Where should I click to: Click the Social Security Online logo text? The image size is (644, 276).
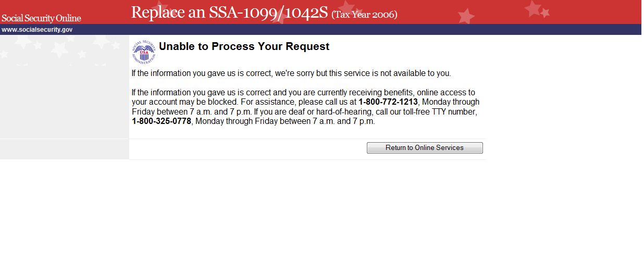click(41, 19)
